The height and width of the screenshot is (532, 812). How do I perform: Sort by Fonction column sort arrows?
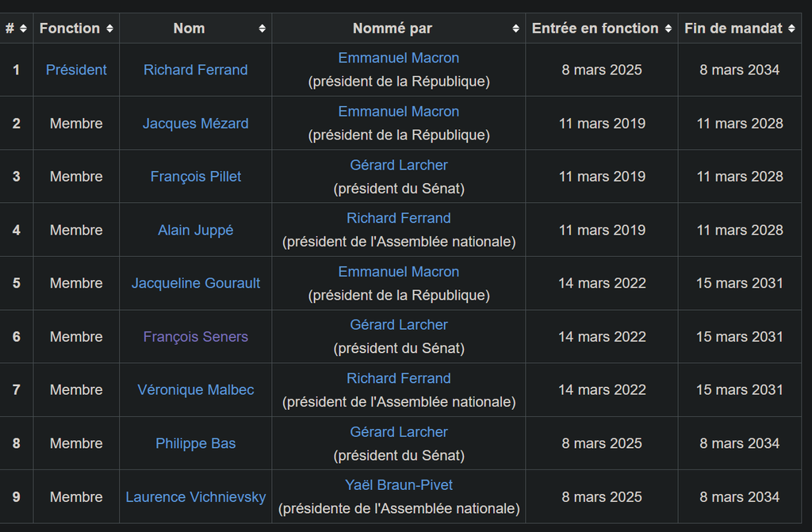[x=109, y=29]
